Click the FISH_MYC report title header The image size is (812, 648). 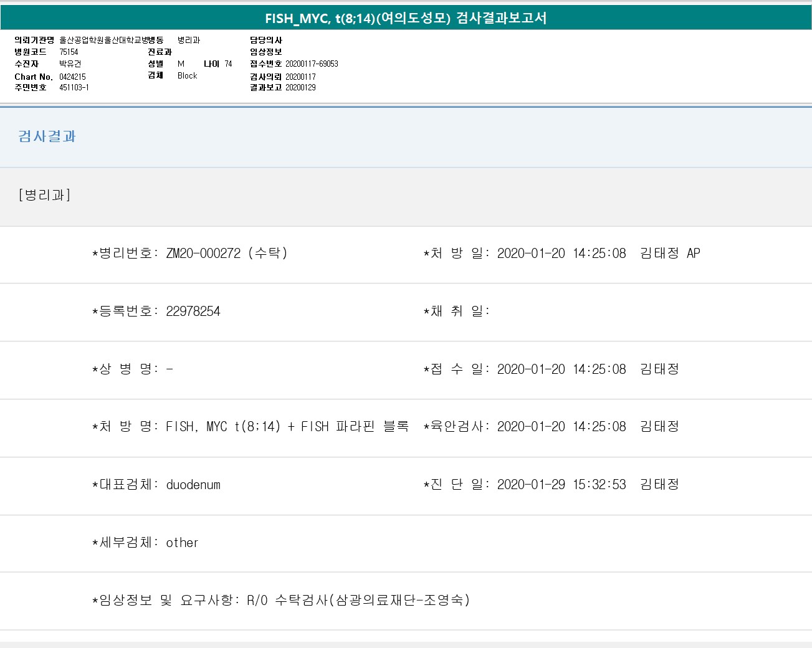(x=406, y=18)
